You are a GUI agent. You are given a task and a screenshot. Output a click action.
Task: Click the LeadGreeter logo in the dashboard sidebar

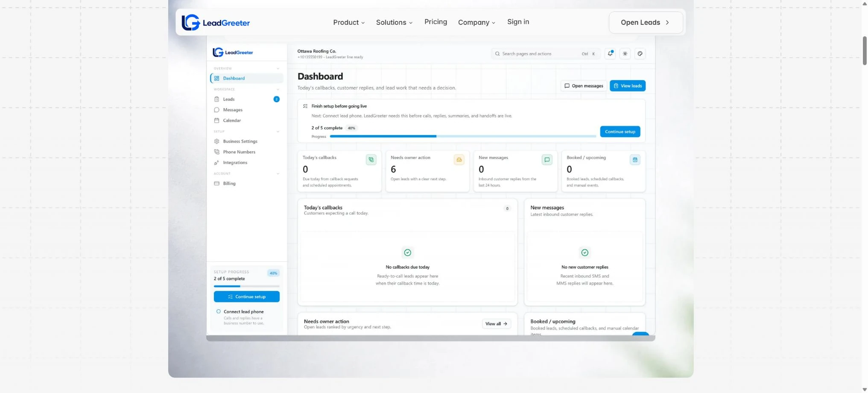233,53
